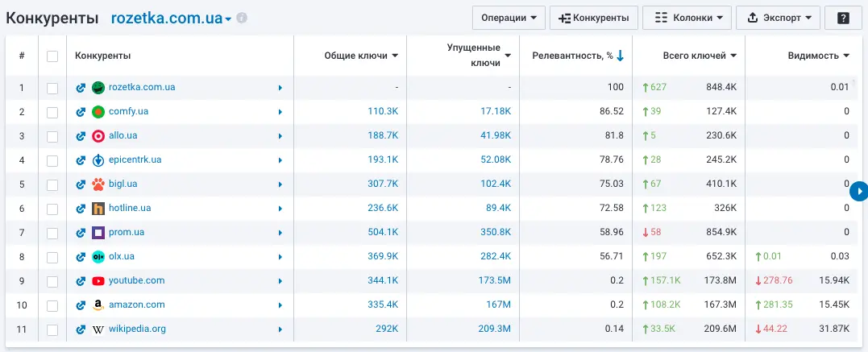Screen dimensions: 868x352
Task: Open external link icon for bigl.ua
Action: point(81,184)
